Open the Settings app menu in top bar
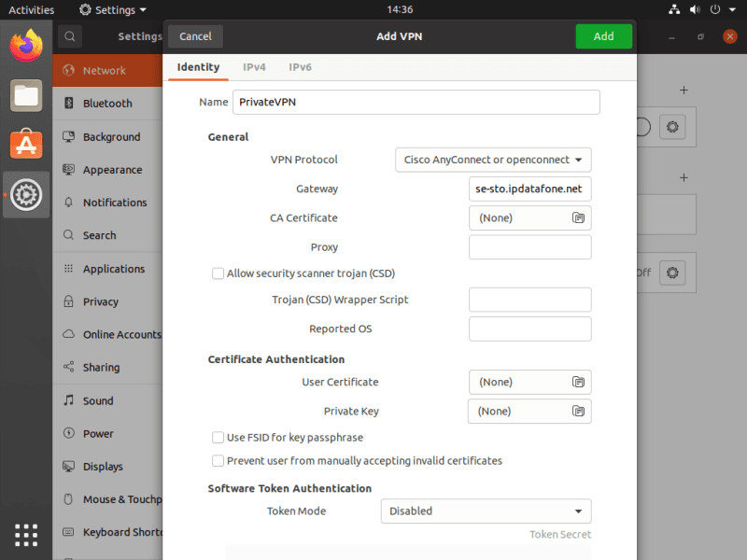 pyautogui.click(x=113, y=9)
